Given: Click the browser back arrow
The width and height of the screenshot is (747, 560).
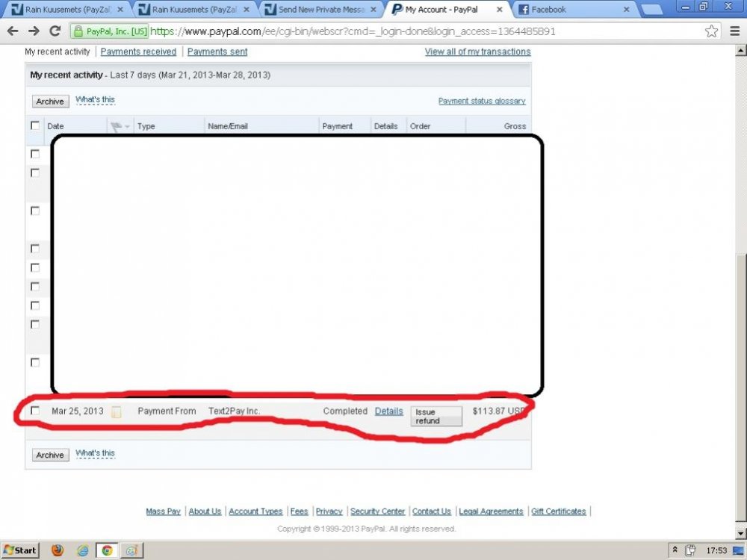Looking at the screenshot, I should tap(13, 31).
